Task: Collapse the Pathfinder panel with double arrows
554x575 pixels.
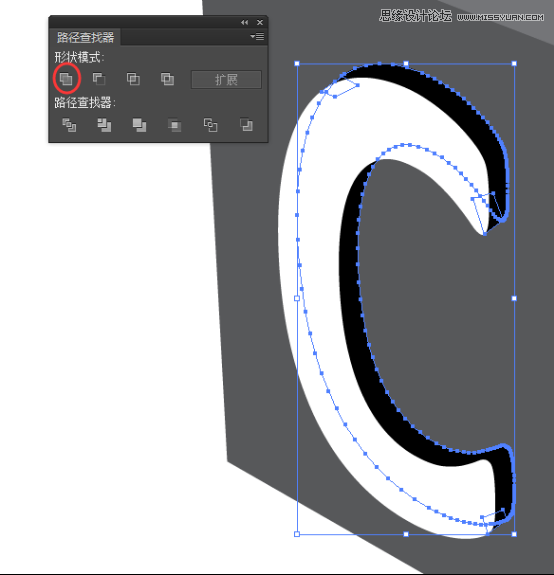Action: (x=244, y=22)
